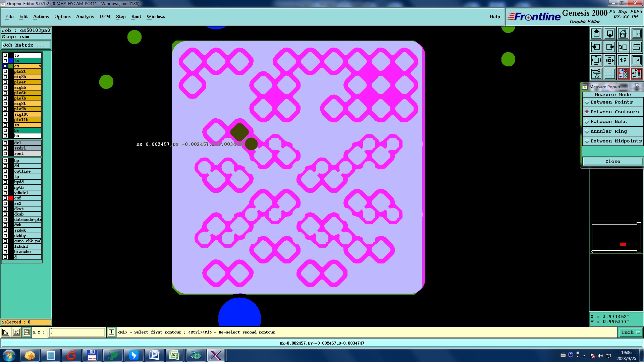Click the previous view icon
644x362 pixels.
[x=623, y=47]
